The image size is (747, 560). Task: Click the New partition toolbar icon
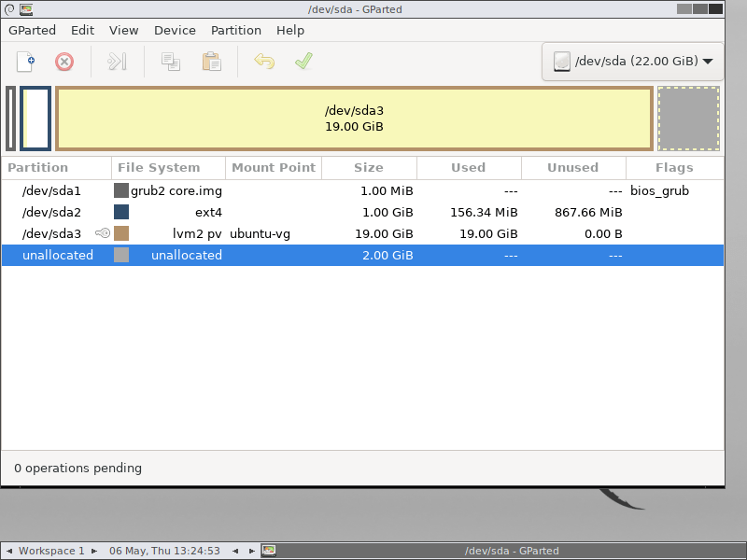(26, 62)
